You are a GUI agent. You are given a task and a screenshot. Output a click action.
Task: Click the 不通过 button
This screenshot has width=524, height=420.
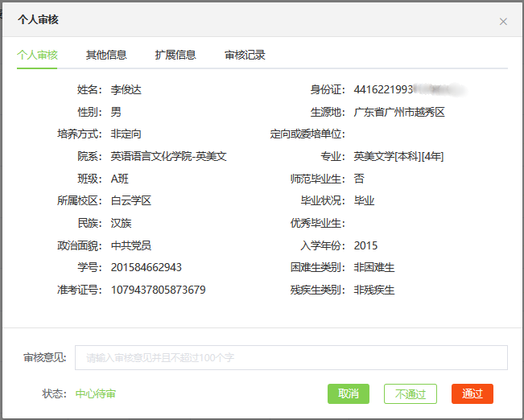click(411, 393)
